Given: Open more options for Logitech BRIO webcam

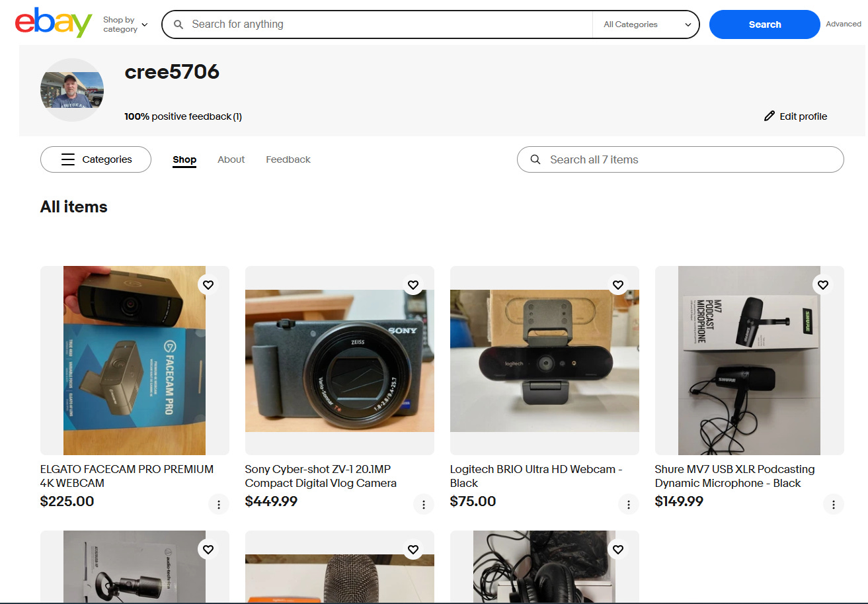Looking at the screenshot, I should click(x=629, y=505).
